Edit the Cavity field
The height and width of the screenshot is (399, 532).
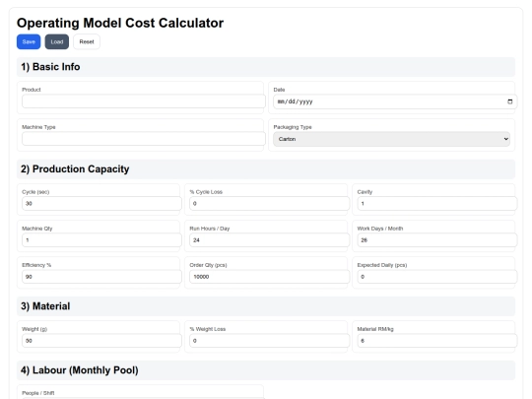click(437, 204)
